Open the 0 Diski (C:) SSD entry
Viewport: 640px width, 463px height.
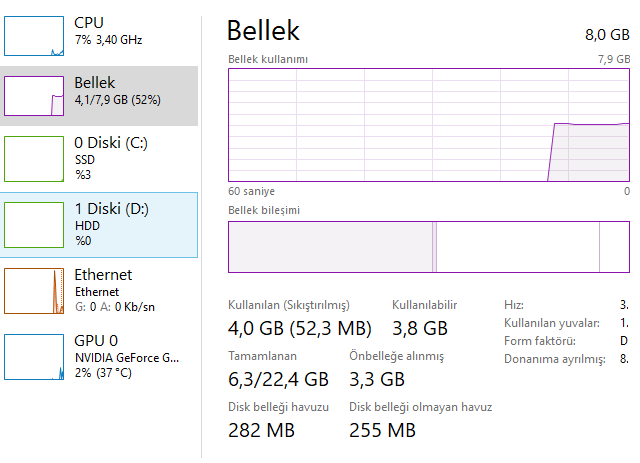click(99, 159)
